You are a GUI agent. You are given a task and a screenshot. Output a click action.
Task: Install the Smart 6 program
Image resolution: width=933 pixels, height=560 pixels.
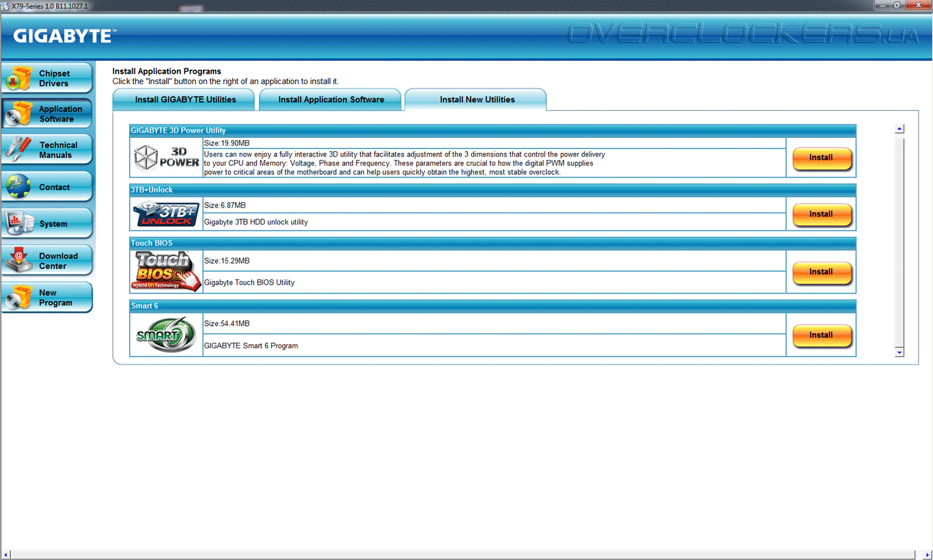(x=822, y=335)
